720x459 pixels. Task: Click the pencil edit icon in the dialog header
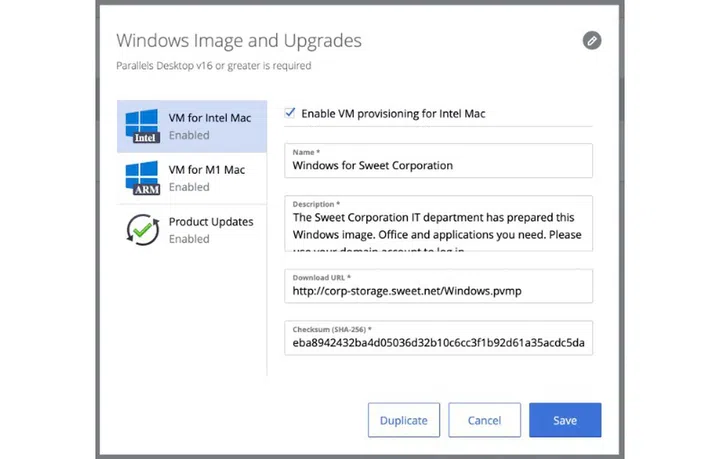click(x=592, y=41)
